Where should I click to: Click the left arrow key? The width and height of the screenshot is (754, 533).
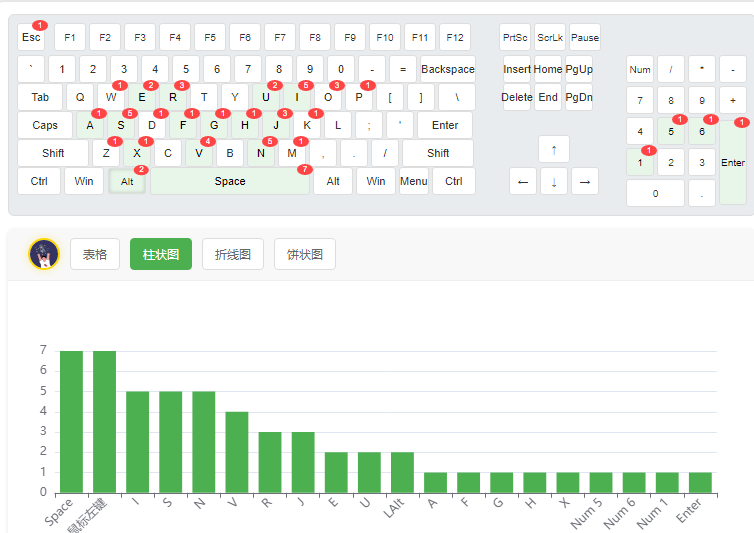click(523, 181)
